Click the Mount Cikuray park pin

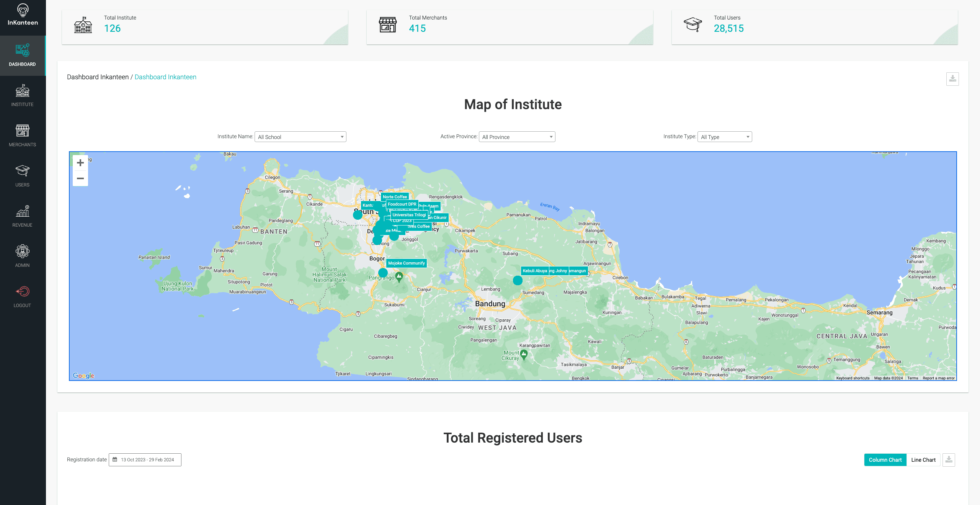tap(524, 354)
